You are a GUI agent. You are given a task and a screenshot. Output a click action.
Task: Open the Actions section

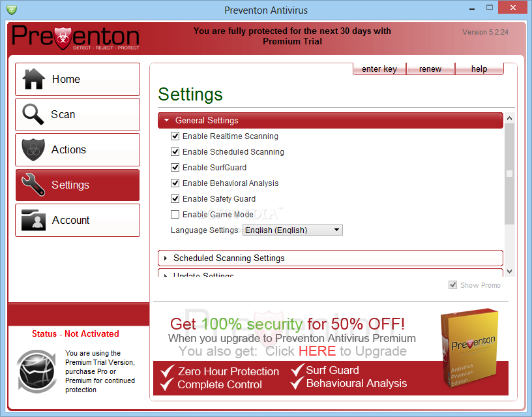(x=78, y=149)
